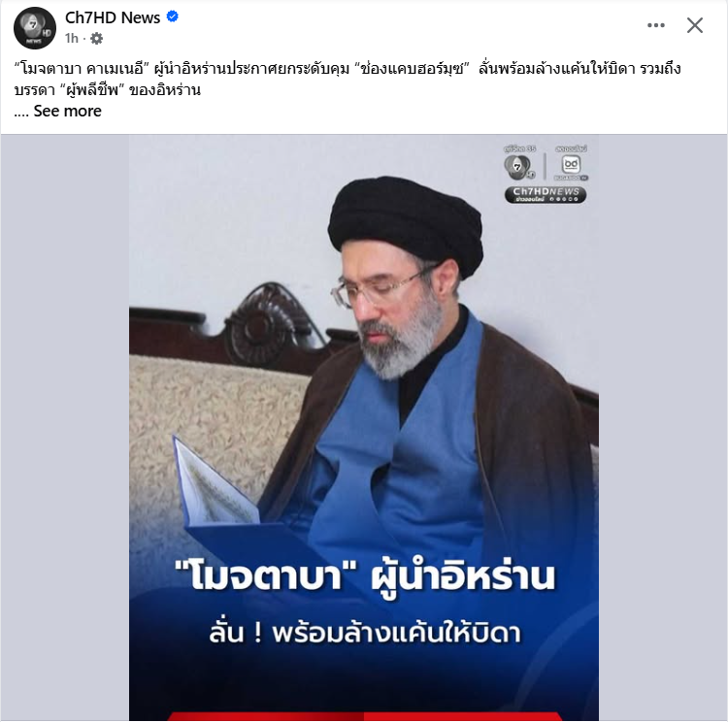Viewport: 728px width, 722px height.
Task: Click the quoted ช่องแคบฮอร์มุซ caption text
Action: 410,69
